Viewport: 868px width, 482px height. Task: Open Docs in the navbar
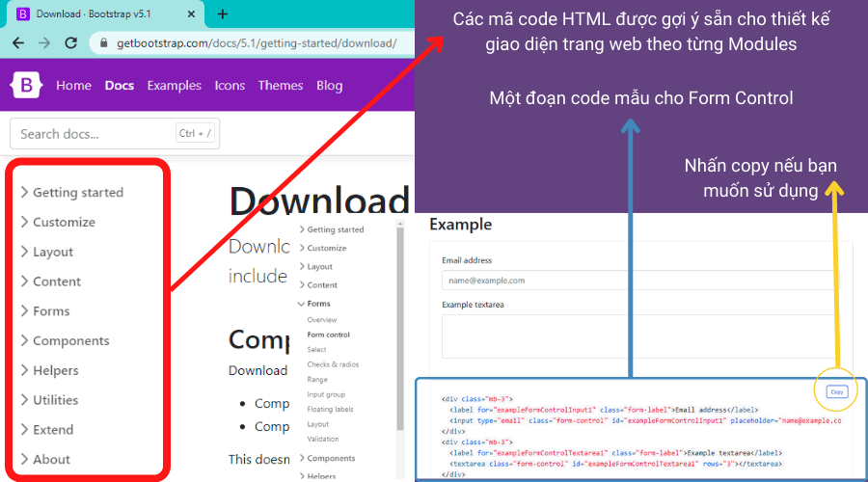[120, 86]
